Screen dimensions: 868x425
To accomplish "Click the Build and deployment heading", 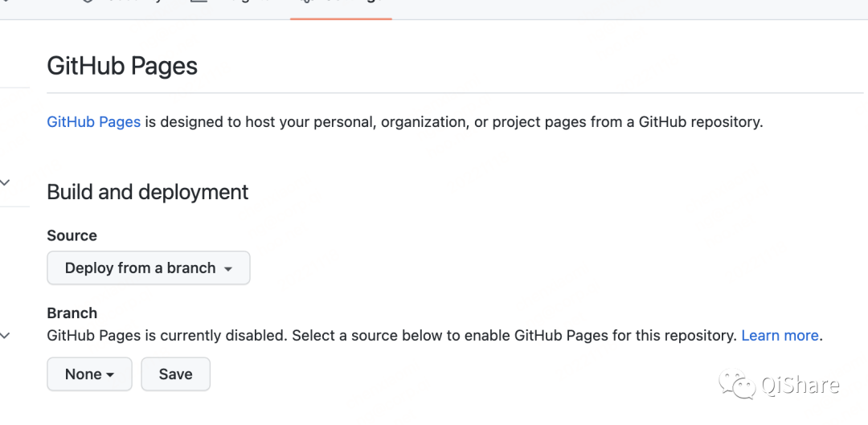I will pyautogui.click(x=148, y=192).
